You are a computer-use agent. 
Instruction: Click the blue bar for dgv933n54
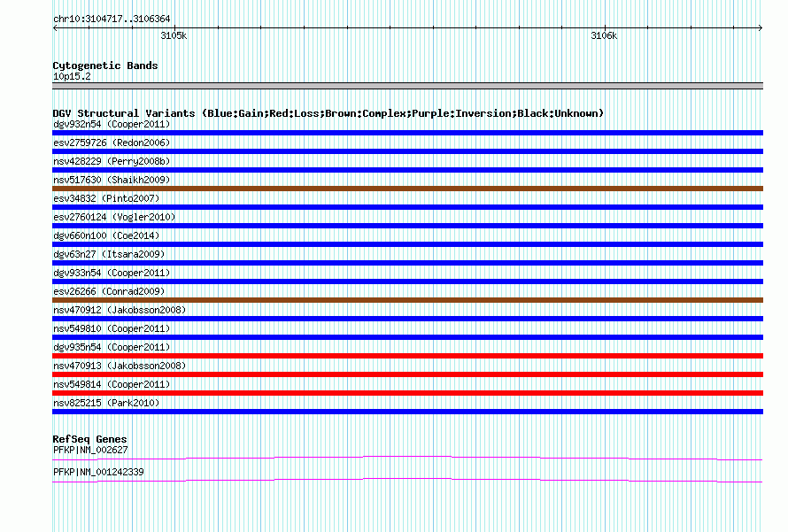point(407,281)
